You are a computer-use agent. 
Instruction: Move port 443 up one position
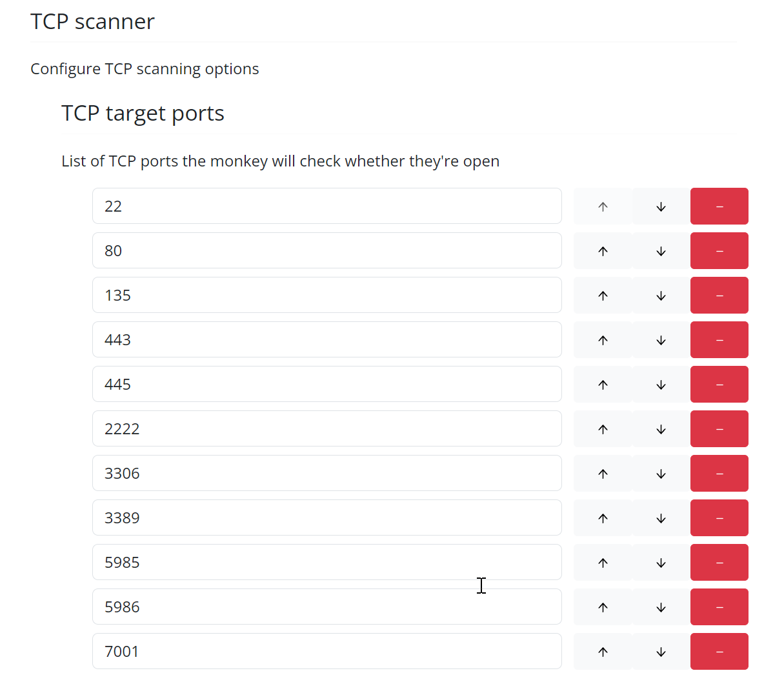pyautogui.click(x=603, y=340)
